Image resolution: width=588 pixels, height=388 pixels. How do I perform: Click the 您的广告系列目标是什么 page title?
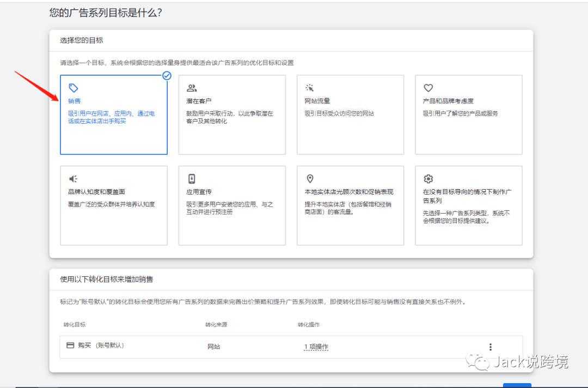pyautogui.click(x=106, y=13)
